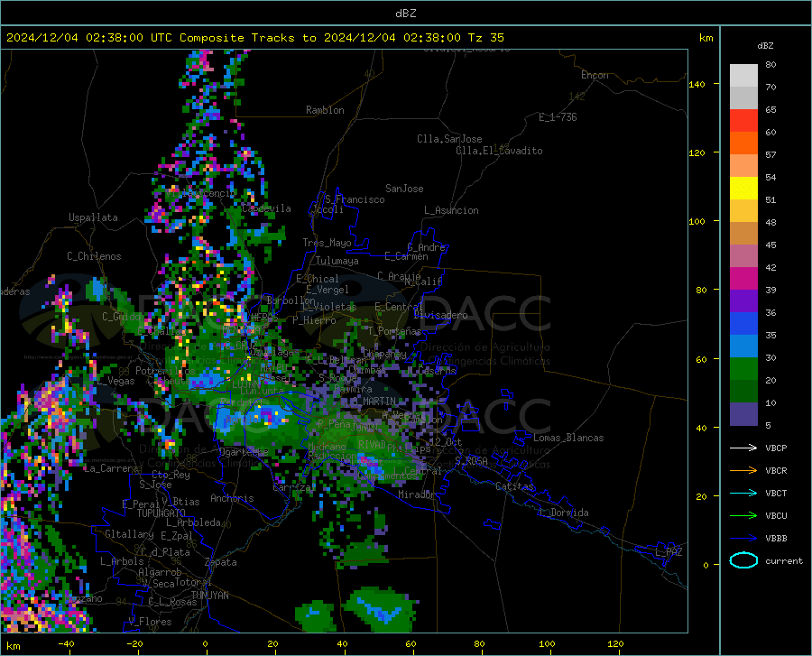Click the Clla.SanJose map label
Image resolution: width=812 pixels, height=656 pixels.
click(x=449, y=139)
